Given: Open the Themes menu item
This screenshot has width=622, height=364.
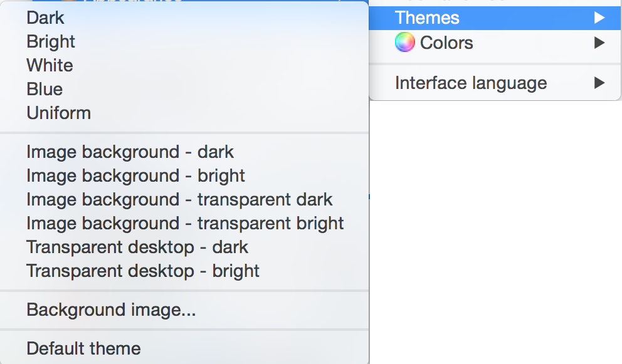Looking at the screenshot, I should [427, 18].
